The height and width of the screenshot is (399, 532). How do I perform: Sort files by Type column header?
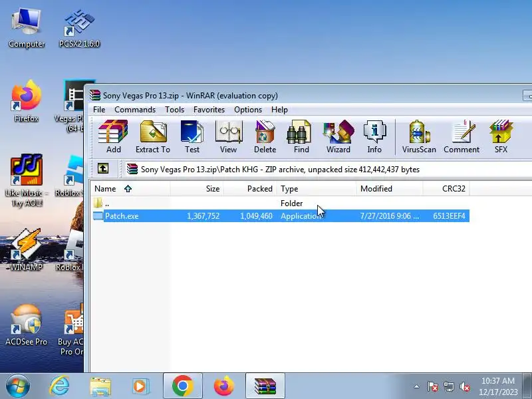point(317,189)
